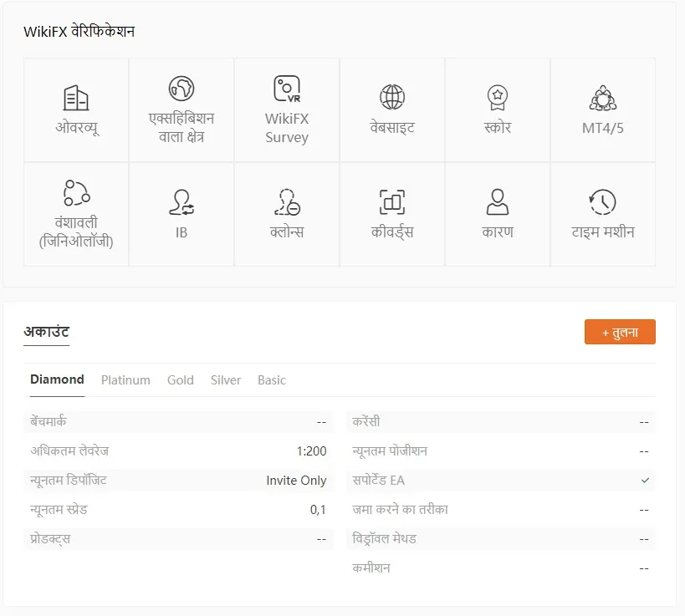The height and width of the screenshot is (616, 685).
Task: Click the एक्सहिबिशन वाला क्षेत्र globe icon
Action: (181, 89)
